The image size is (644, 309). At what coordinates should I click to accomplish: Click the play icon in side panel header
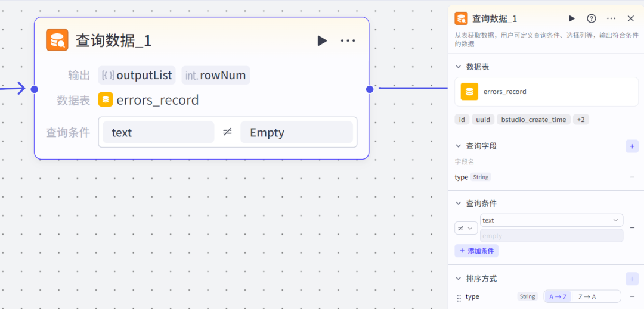pos(572,18)
